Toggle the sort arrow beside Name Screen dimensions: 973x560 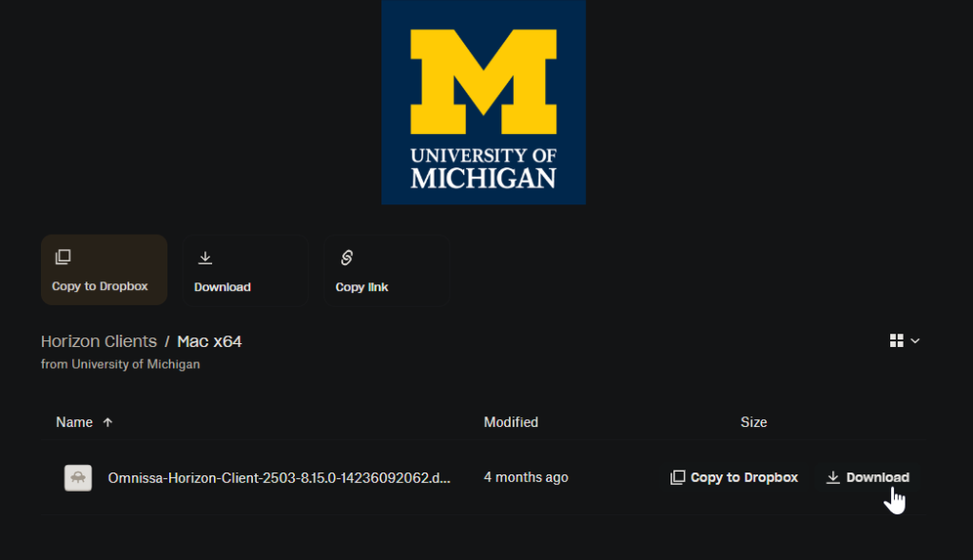[107, 422]
